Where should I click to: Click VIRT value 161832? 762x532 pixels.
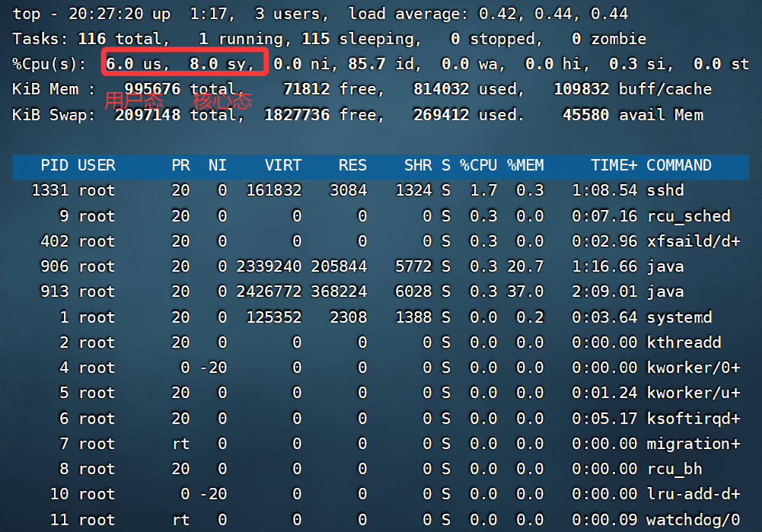[273, 190]
